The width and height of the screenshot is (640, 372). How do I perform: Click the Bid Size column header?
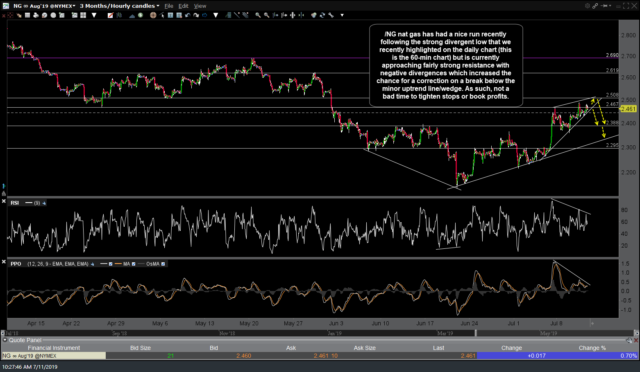(x=140, y=348)
